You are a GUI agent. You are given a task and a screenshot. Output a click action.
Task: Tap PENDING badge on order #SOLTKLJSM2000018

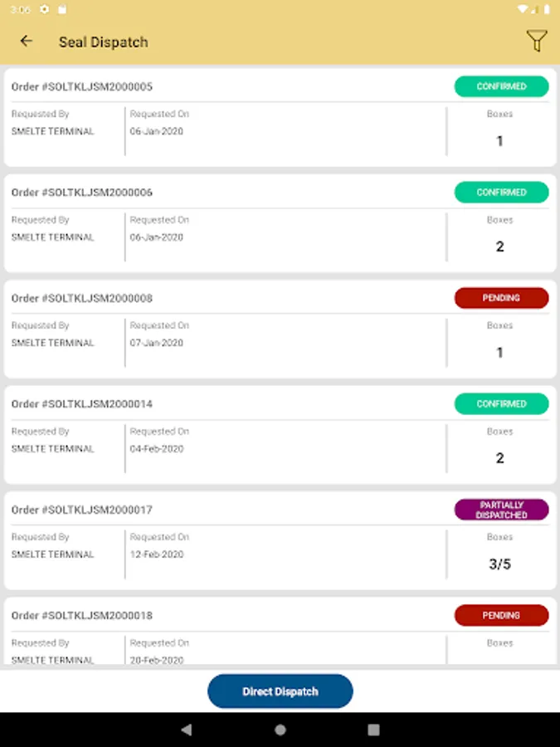pyautogui.click(x=501, y=615)
